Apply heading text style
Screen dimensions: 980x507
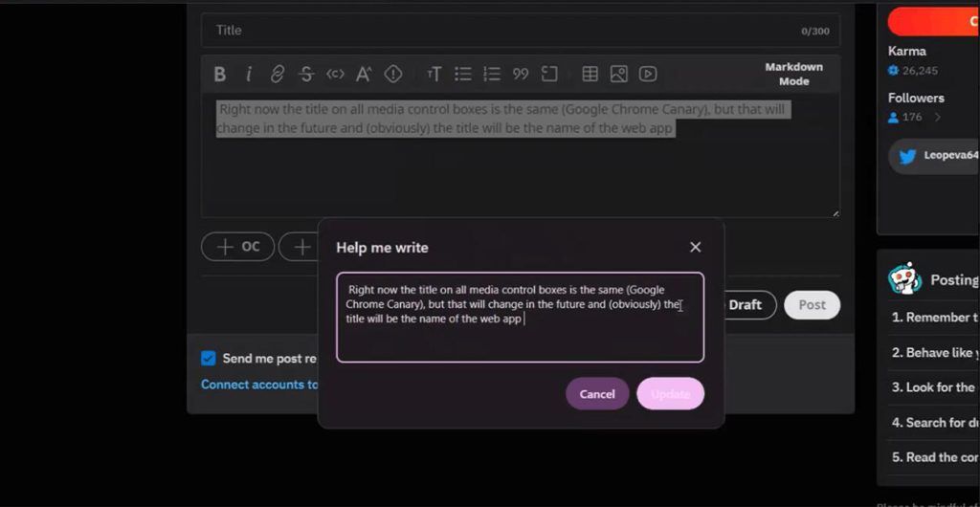tap(434, 74)
